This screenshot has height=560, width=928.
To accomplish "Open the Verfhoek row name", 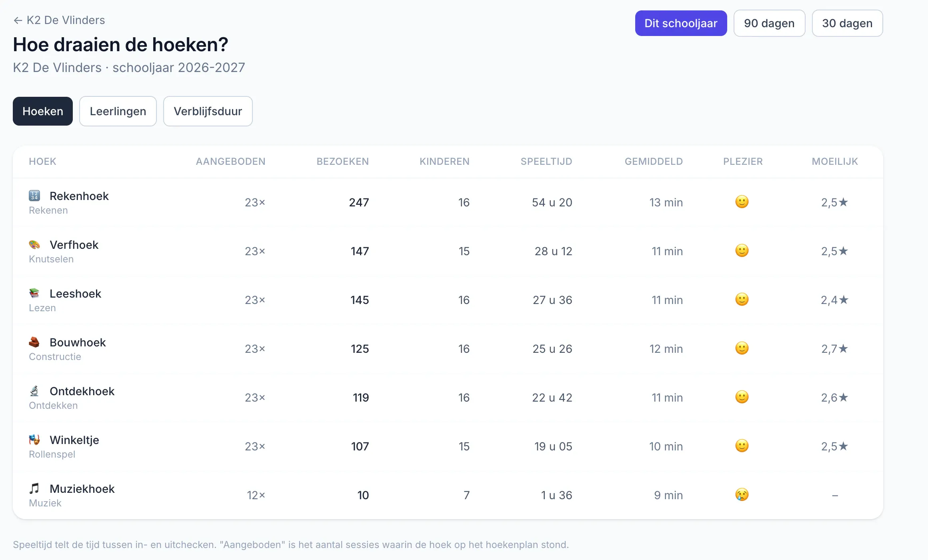I will click(x=74, y=245).
